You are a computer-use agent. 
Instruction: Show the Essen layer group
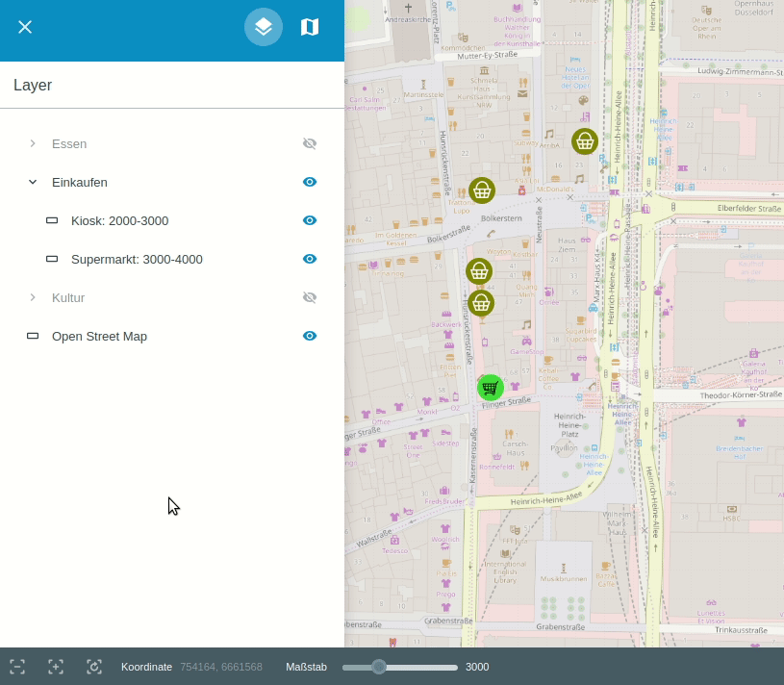coord(310,143)
